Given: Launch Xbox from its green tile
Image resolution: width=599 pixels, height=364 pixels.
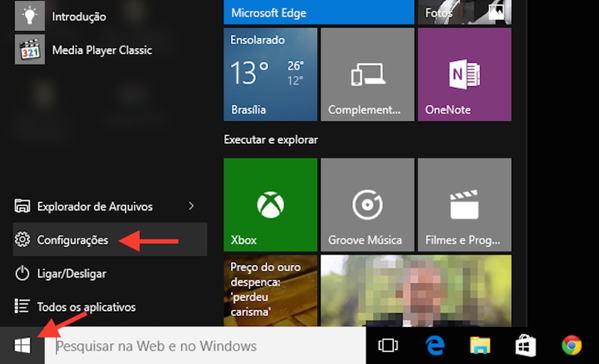Looking at the screenshot, I should tap(270, 204).
